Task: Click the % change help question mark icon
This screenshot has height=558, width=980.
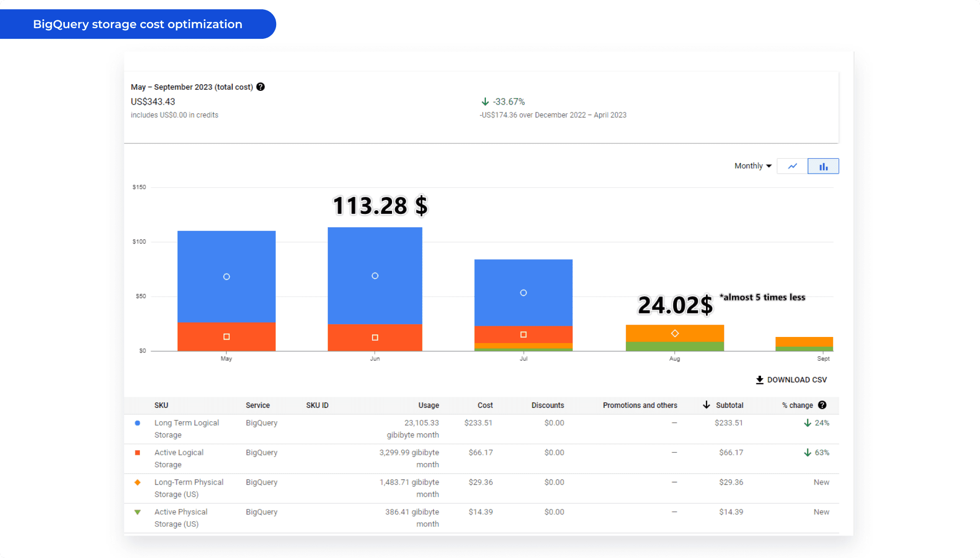Action: (822, 405)
